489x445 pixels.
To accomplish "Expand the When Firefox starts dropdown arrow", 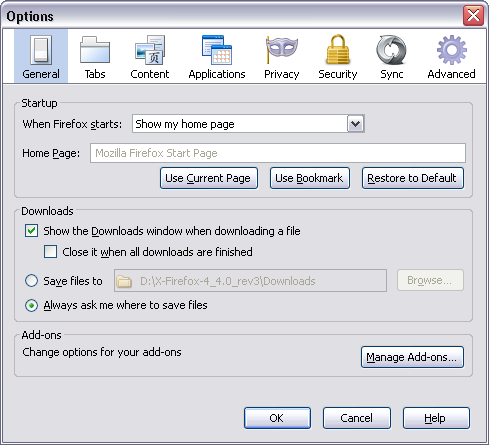I will [x=355, y=124].
